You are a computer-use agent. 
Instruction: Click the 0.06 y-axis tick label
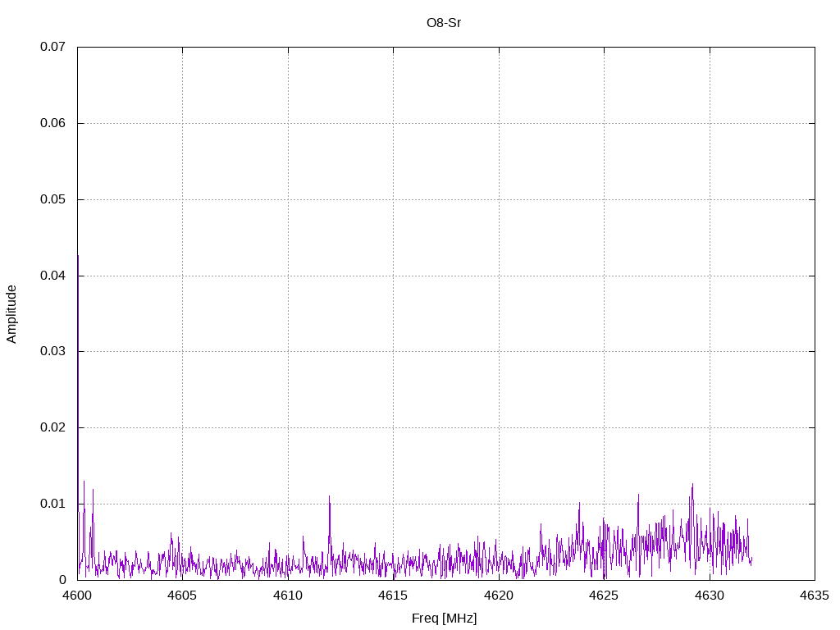[52, 123]
